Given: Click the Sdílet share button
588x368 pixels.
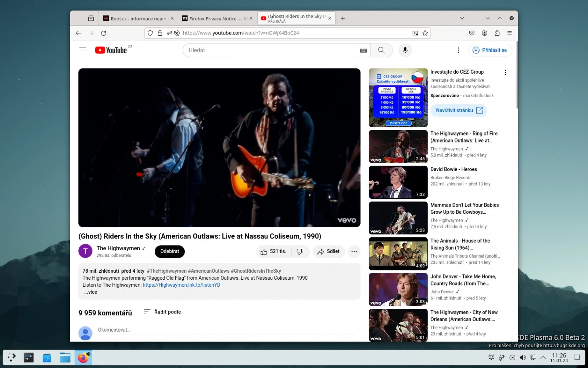Looking at the screenshot, I should pos(329,252).
